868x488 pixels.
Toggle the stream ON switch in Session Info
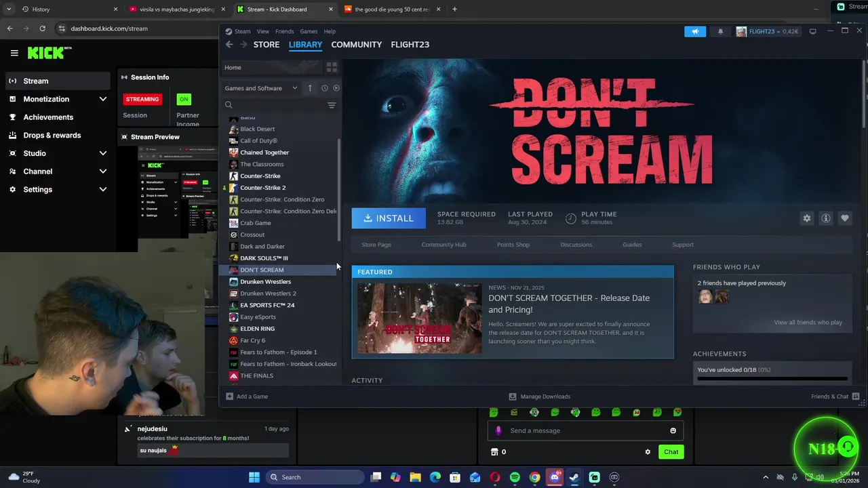184,99
